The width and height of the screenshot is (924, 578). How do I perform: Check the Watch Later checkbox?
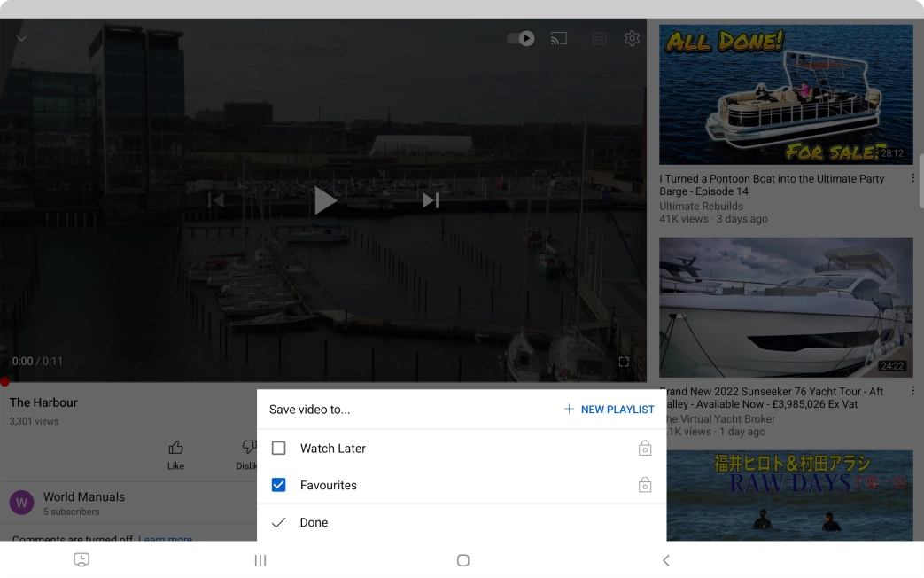click(279, 449)
